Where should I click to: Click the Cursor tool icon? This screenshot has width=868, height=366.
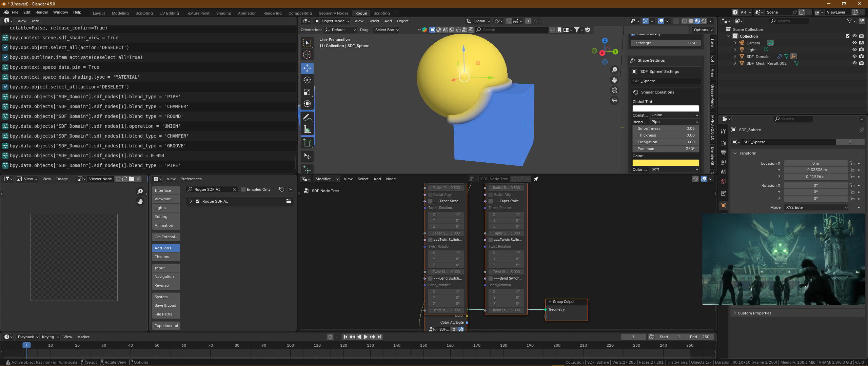point(307,55)
